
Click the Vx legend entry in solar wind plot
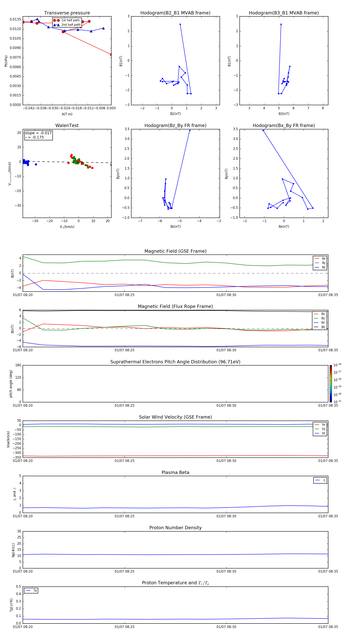coord(320,425)
